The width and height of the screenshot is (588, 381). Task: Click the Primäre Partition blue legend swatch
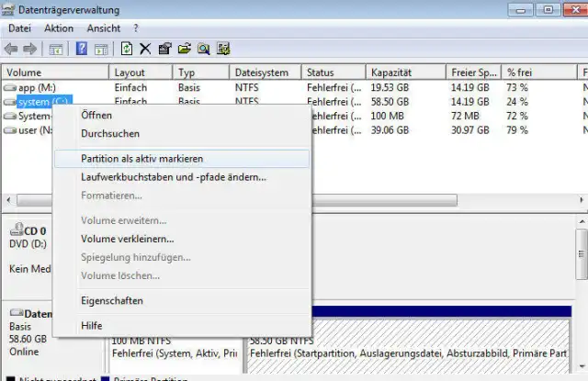(x=106, y=379)
